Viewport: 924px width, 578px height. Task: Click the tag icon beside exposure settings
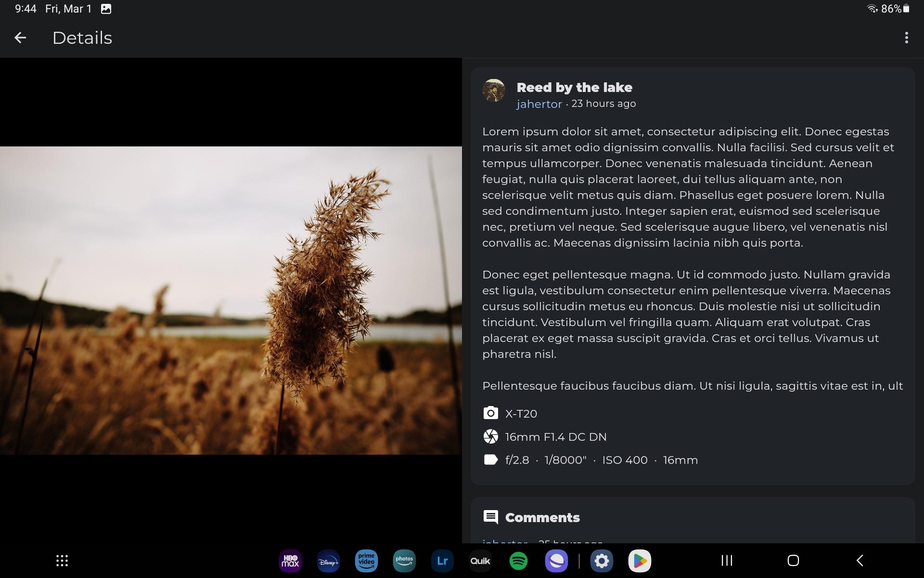tap(490, 460)
